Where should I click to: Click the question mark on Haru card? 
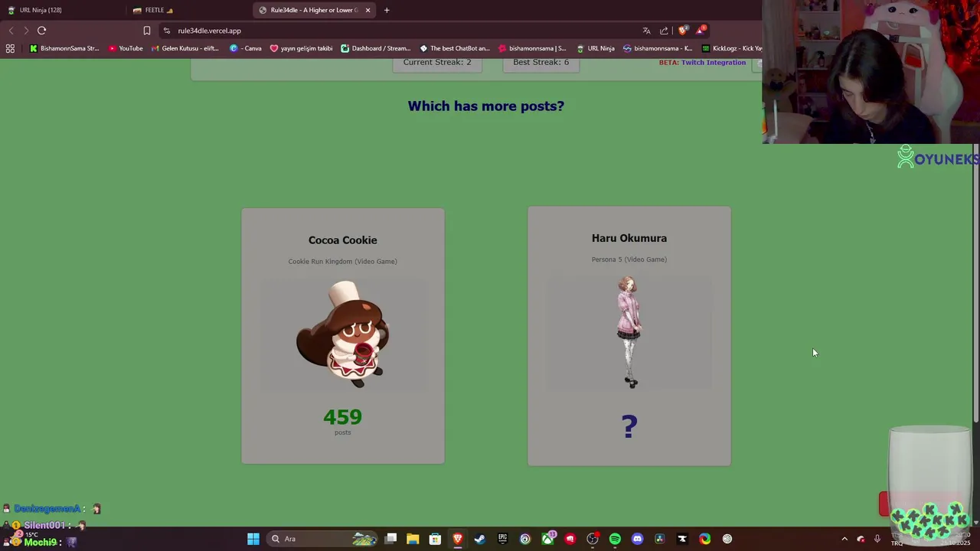(x=629, y=426)
